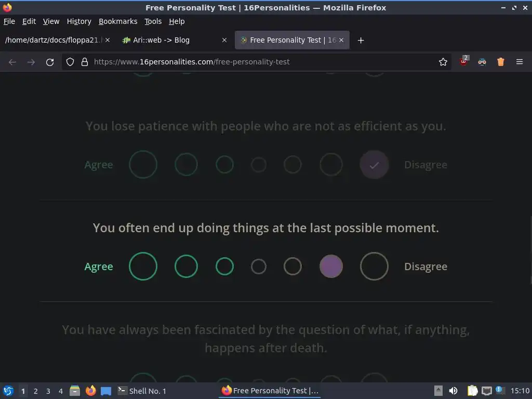Click the last possible moment question text
532x399 pixels.
[265, 228]
